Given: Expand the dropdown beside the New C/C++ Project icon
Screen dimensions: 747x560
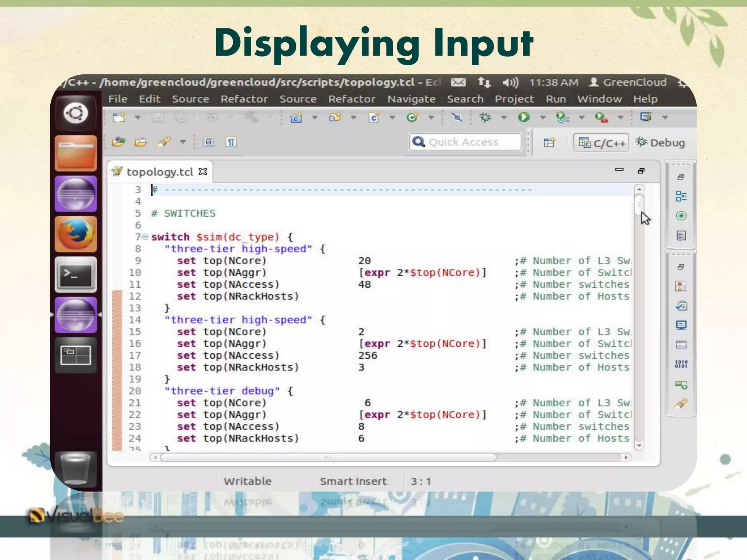Looking at the screenshot, I should tap(315, 117).
